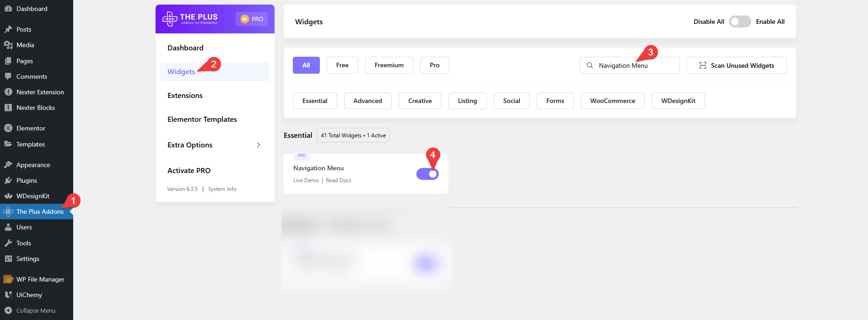The image size is (868, 320).
Task: Toggle the Navigation Menu widget switch
Action: (427, 174)
